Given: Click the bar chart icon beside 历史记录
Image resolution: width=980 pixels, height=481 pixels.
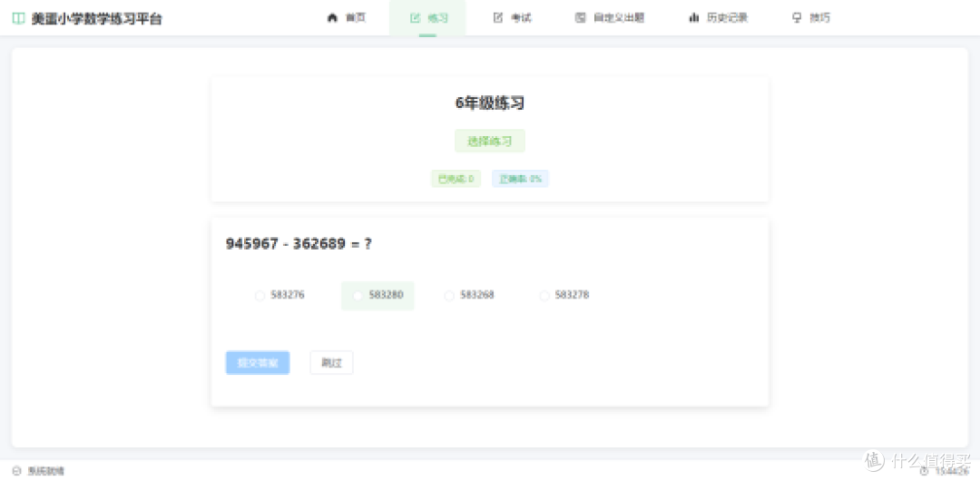Looking at the screenshot, I should pyautogui.click(x=694, y=17).
